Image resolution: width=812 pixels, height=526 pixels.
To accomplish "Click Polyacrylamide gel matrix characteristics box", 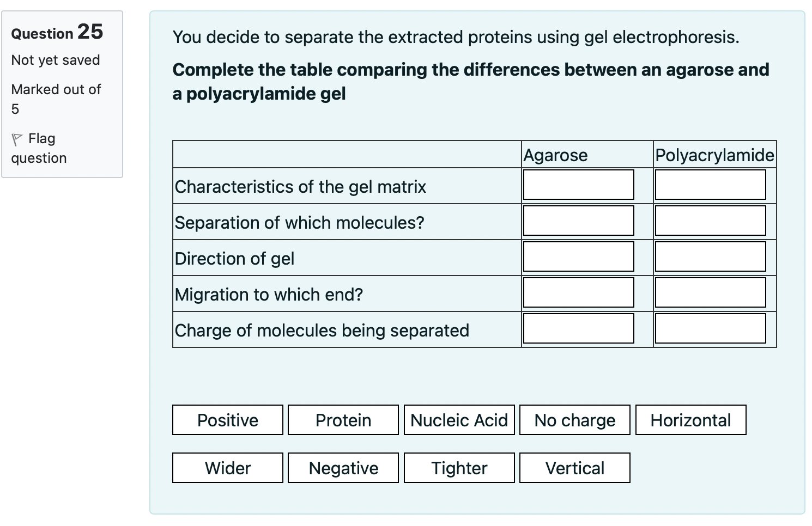I will pyautogui.click(x=710, y=185).
